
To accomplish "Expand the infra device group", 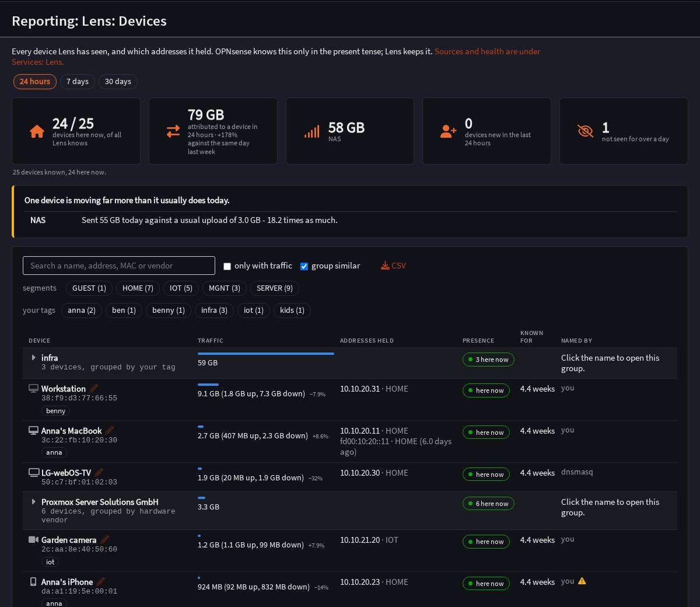I will tap(34, 358).
